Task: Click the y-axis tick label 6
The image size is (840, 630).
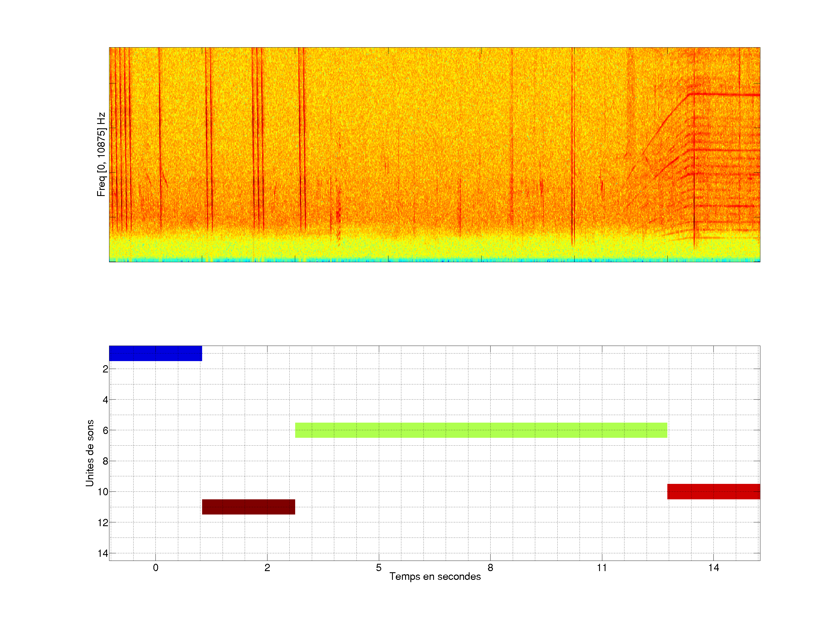Action: 105,430
